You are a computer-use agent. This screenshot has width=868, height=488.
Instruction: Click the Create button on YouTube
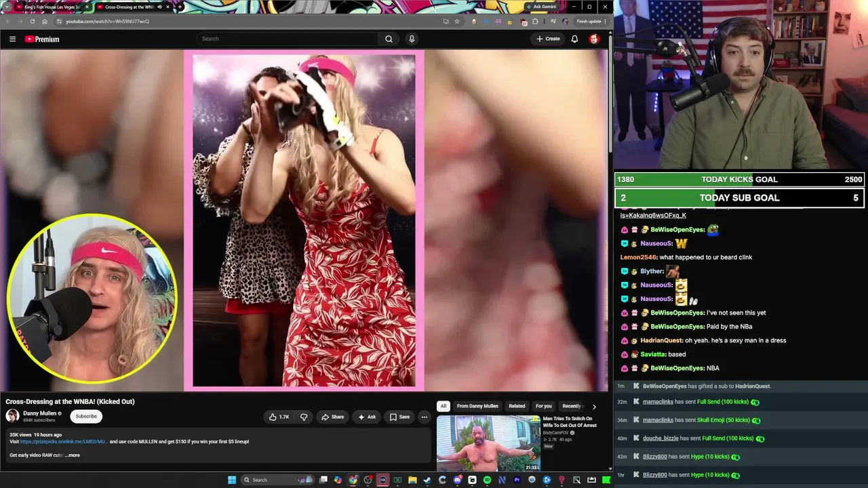[x=548, y=39]
